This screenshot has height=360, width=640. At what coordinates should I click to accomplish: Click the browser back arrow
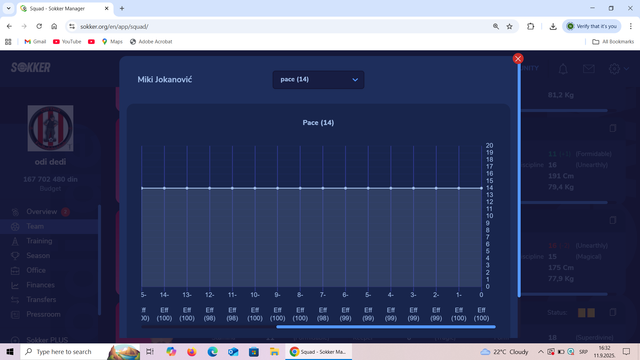9,26
